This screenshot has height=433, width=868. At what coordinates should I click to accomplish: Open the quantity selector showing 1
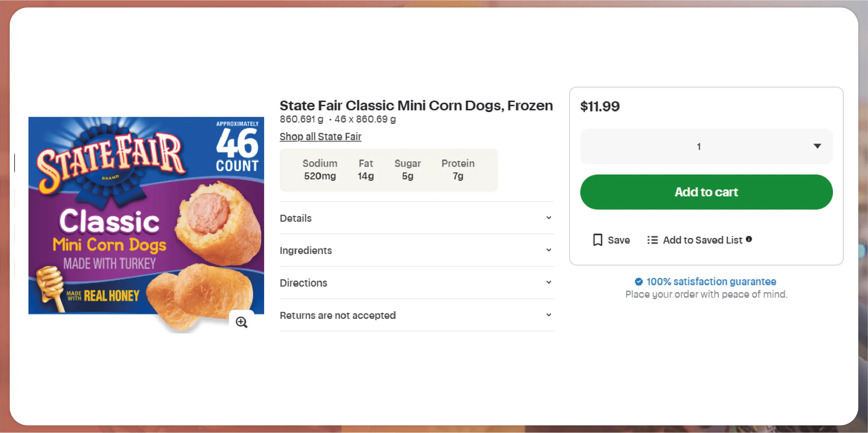tap(706, 146)
